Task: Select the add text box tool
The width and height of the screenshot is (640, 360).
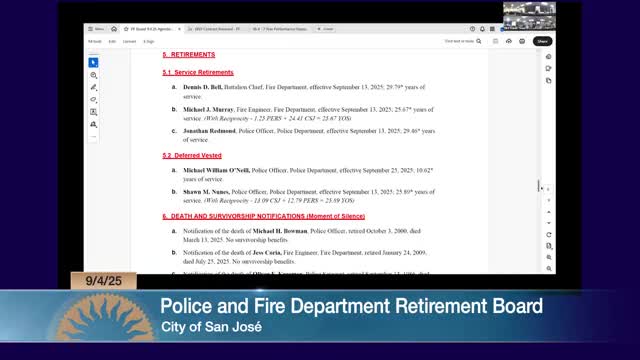Action: tap(93, 112)
